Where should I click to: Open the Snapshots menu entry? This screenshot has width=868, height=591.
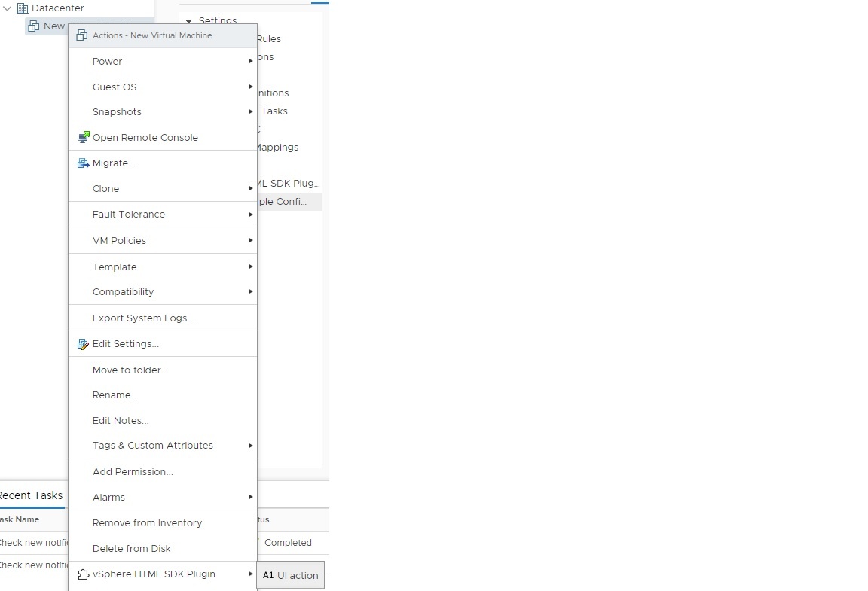click(x=163, y=111)
